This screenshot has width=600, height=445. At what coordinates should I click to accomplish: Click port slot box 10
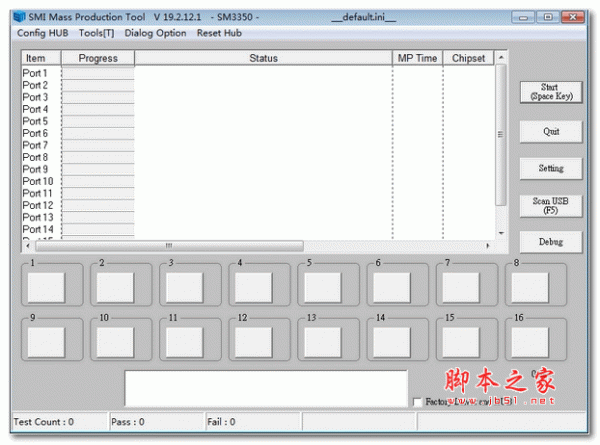coord(115,342)
